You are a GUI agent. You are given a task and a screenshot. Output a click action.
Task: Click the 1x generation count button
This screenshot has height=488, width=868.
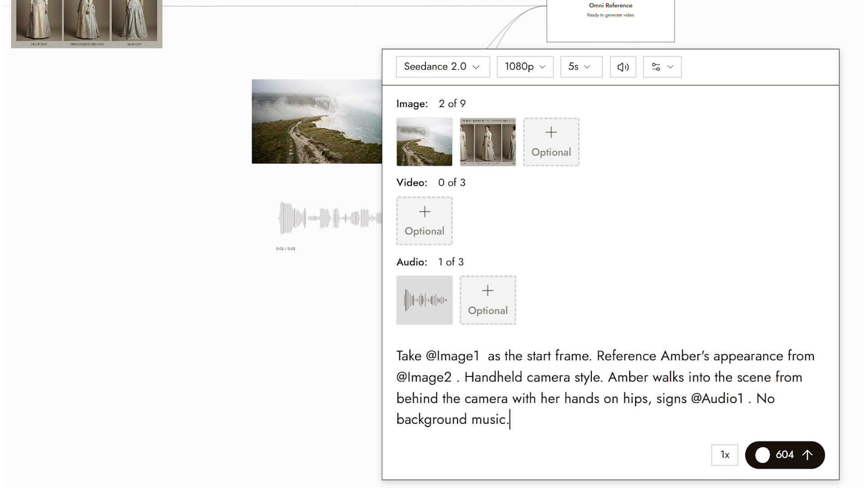coord(724,455)
